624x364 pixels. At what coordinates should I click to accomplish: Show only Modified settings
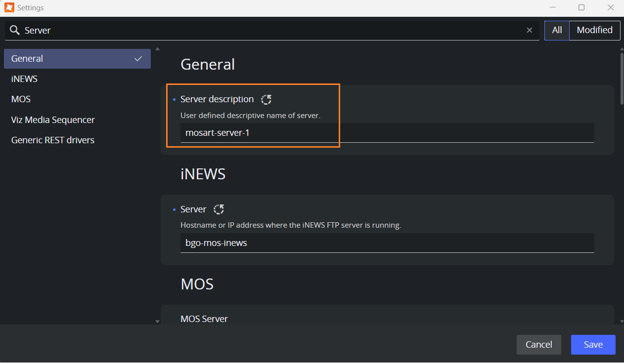point(594,30)
